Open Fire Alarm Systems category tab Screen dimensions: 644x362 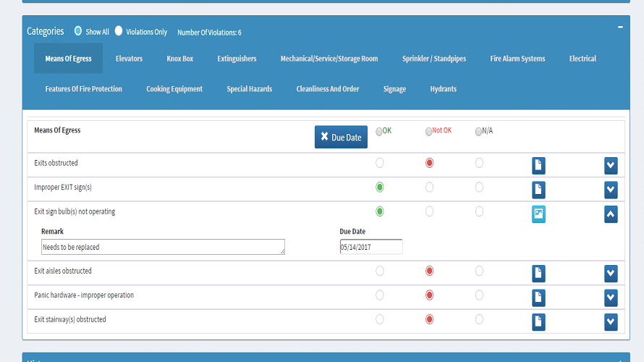[517, 59]
